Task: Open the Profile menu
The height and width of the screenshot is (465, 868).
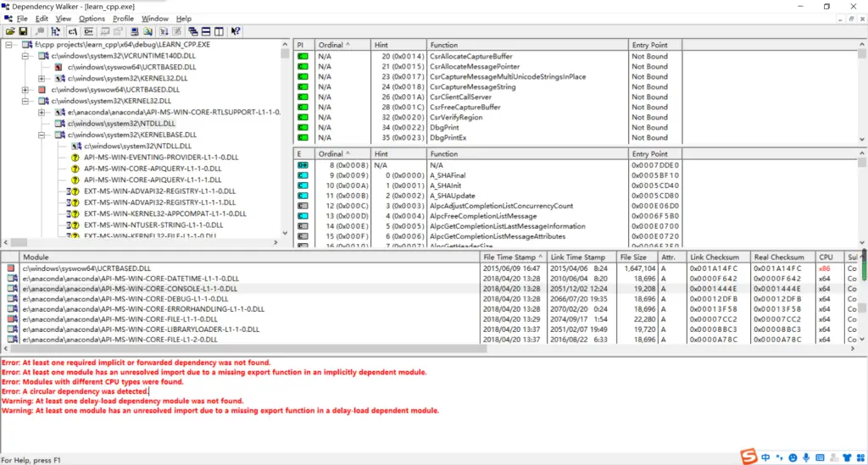Action: pos(123,19)
